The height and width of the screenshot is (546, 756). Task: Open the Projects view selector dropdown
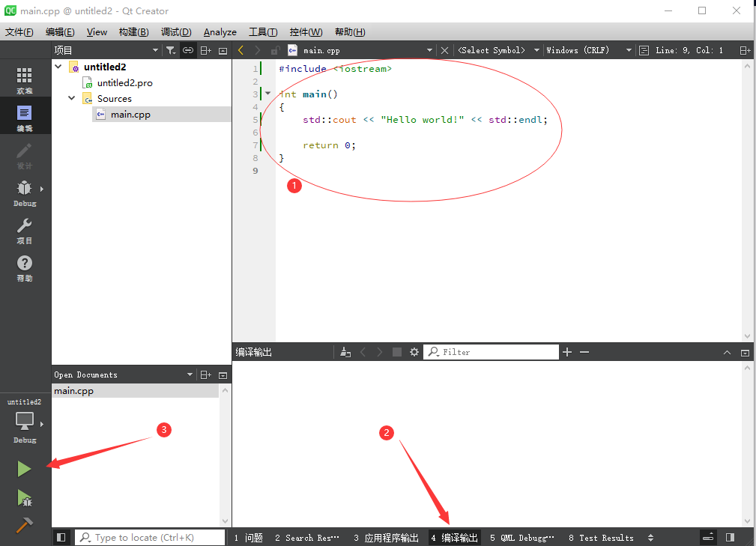click(x=155, y=50)
